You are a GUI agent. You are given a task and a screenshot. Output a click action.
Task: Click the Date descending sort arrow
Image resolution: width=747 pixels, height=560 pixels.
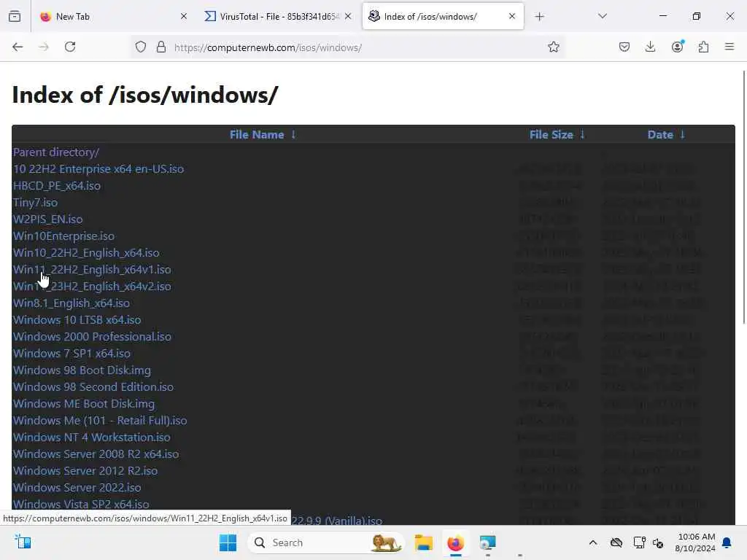tap(682, 135)
